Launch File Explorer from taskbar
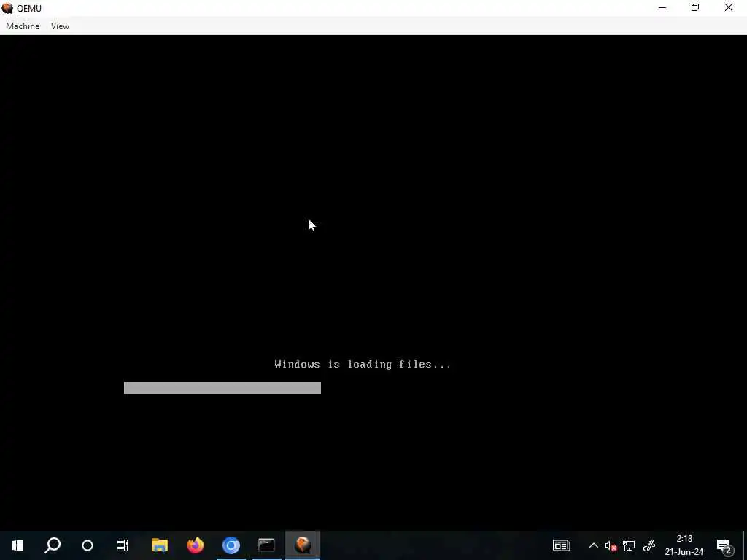This screenshot has width=747, height=560. pyautogui.click(x=160, y=545)
